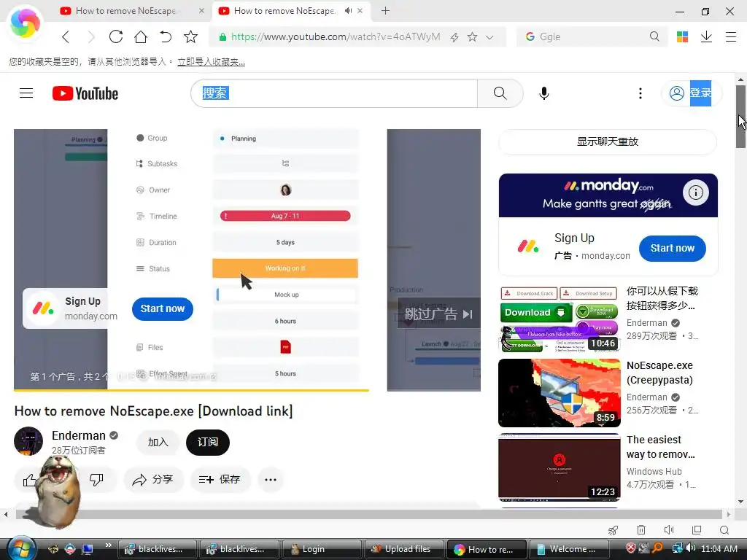
Task: Open a new tab with plus button
Action: pos(385,10)
